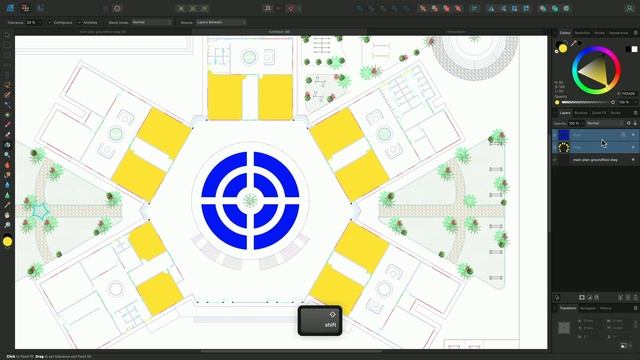The image size is (640, 360).
Task: Select the blue pixel layer thumbnail
Action: tap(564, 135)
